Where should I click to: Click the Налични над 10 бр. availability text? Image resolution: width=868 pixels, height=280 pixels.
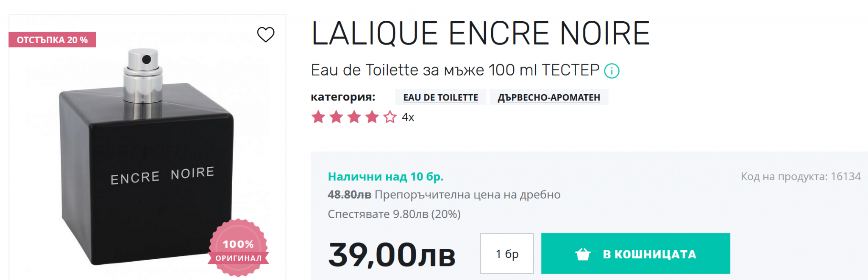coord(385,176)
